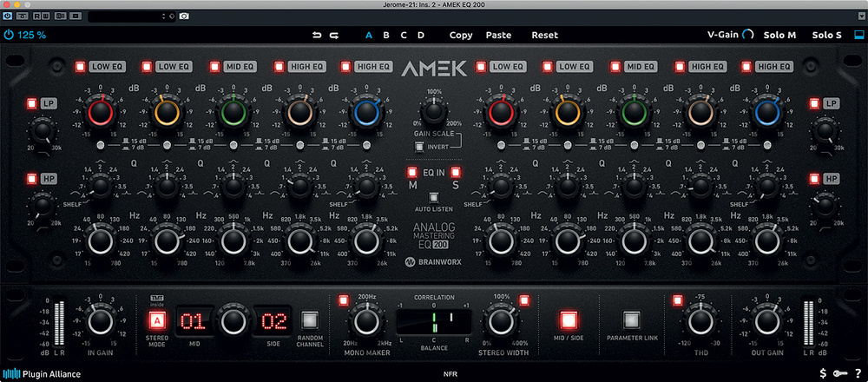
Task: Click the IN GAIN knob
Action: point(100,320)
